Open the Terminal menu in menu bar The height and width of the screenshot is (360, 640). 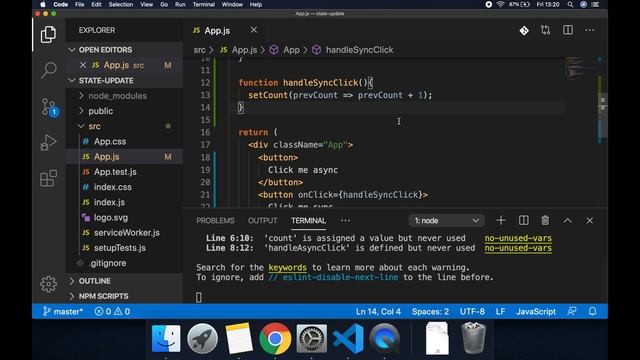204,4
